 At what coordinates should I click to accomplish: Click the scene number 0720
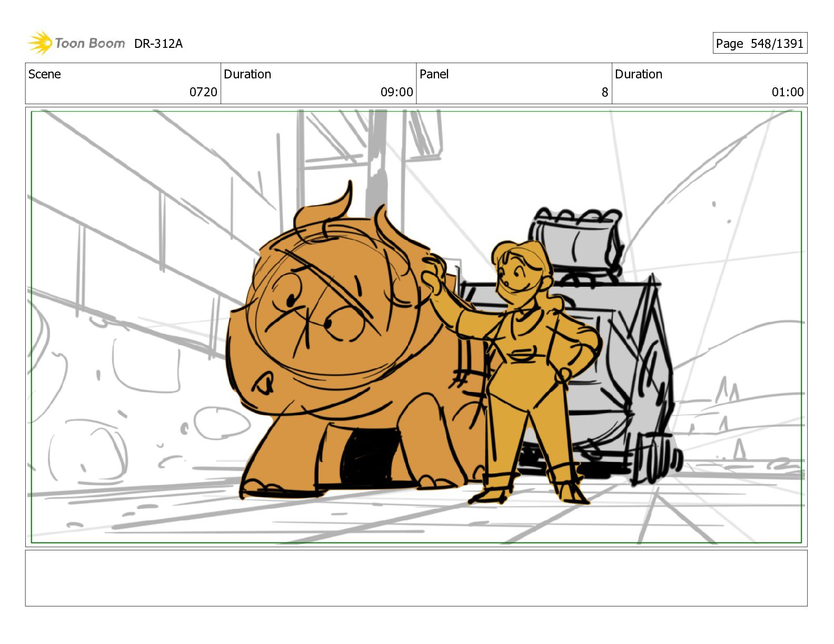click(x=203, y=92)
